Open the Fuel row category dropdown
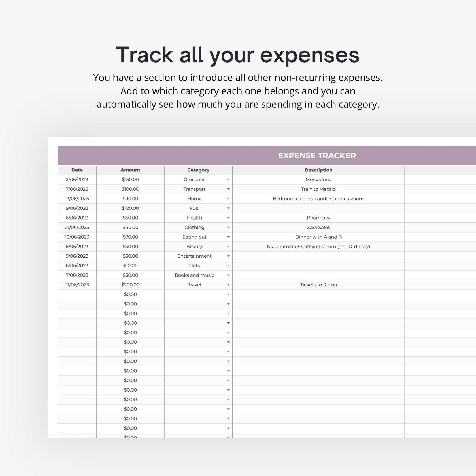The width and height of the screenshot is (476, 476). (x=228, y=208)
